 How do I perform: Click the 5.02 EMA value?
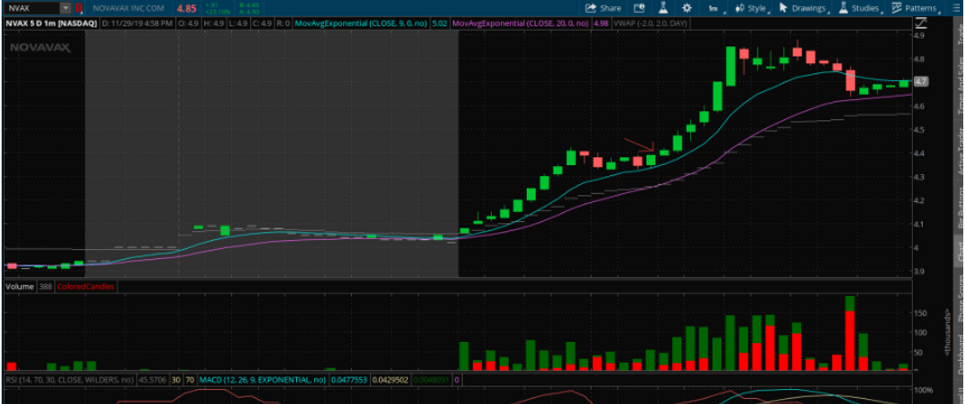[x=439, y=24]
